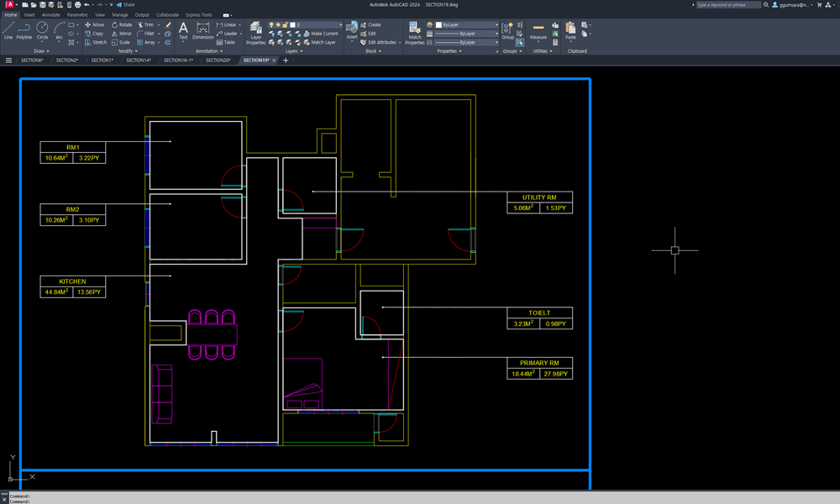840x504 pixels.
Task: Choose the Circle tool
Action: pyautogui.click(x=42, y=30)
